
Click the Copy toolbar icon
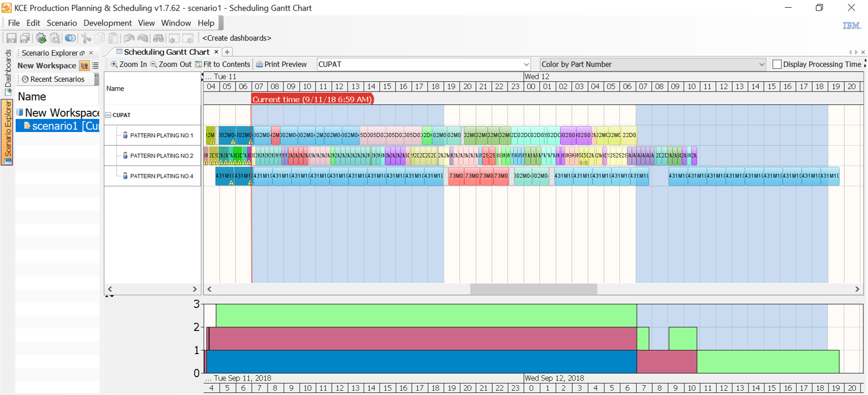click(100, 38)
